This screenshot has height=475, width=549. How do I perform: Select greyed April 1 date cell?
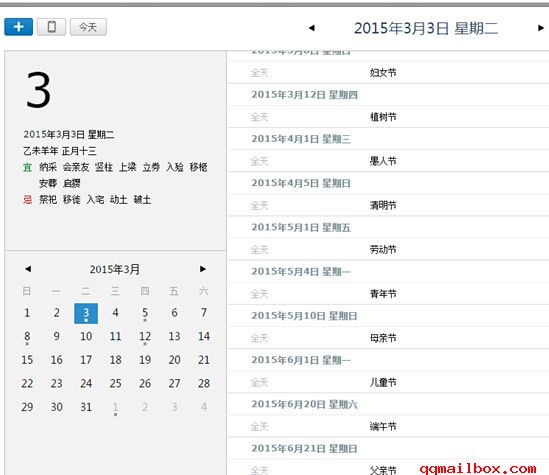[x=115, y=407]
